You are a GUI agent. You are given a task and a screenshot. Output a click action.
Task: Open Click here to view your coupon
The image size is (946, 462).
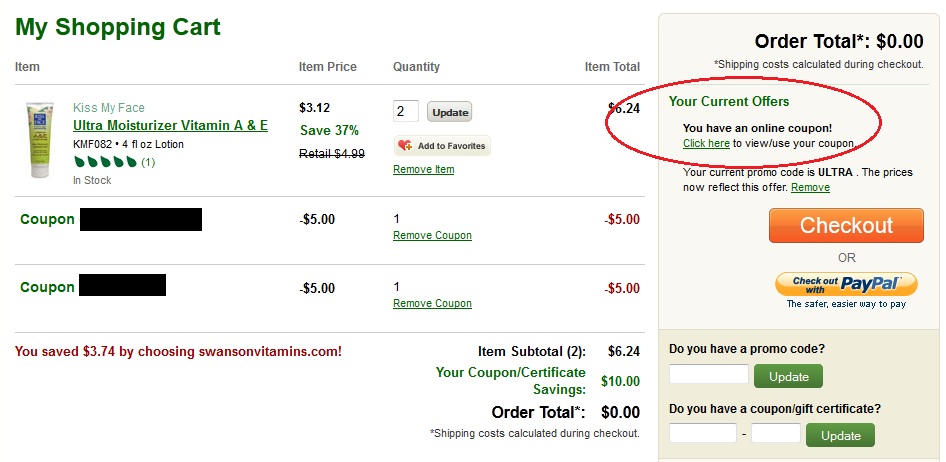[706, 144]
